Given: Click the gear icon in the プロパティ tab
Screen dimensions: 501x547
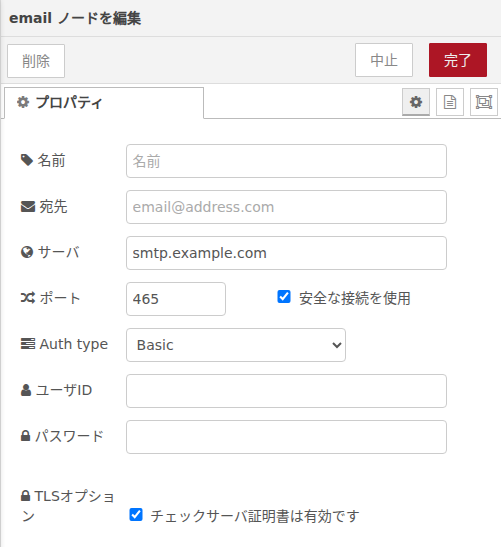Looking at the screenshot, I should click(23, 102).
